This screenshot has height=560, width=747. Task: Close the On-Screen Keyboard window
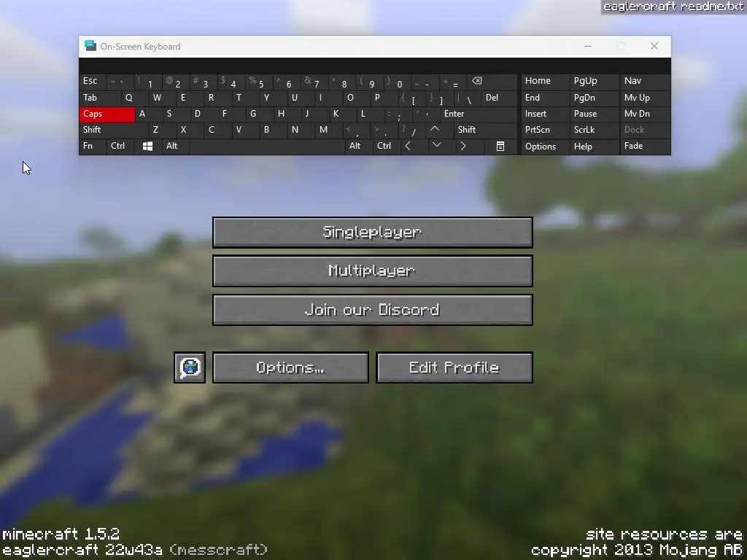click(x=654, y=46)
